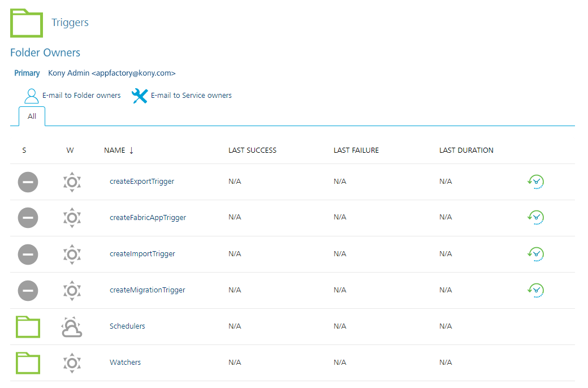The height and width of the screenshot is (388, 588).
Task: Click the weather icon for createFabricAppTrigger
Action: (x=72, y=218)
